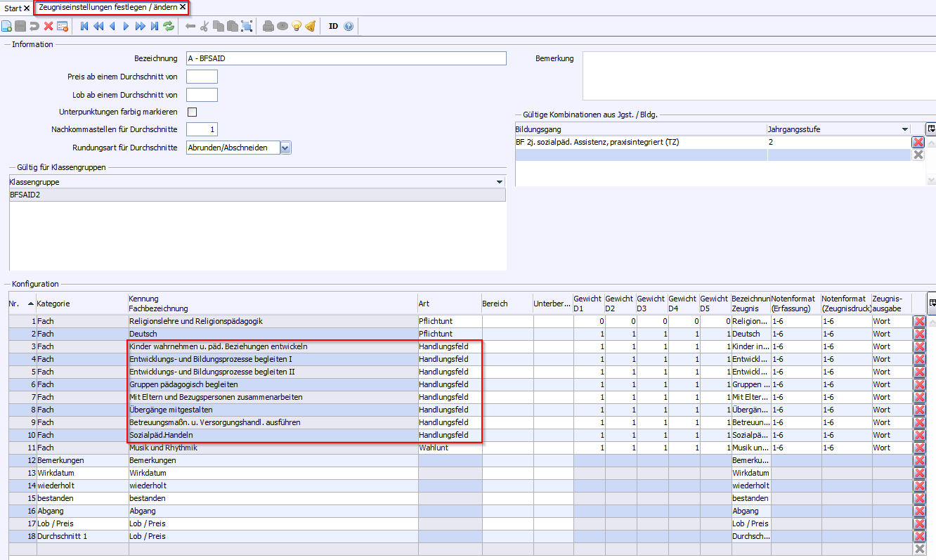Go to the next record arrow
The image size is (936, 560).
pos(126,26)
